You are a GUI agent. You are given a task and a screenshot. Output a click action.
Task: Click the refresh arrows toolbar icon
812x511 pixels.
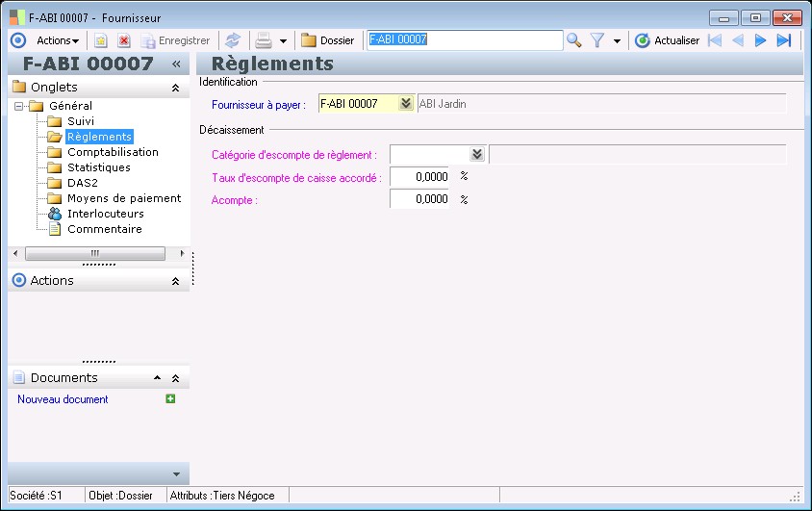click(x=233, y=40)
